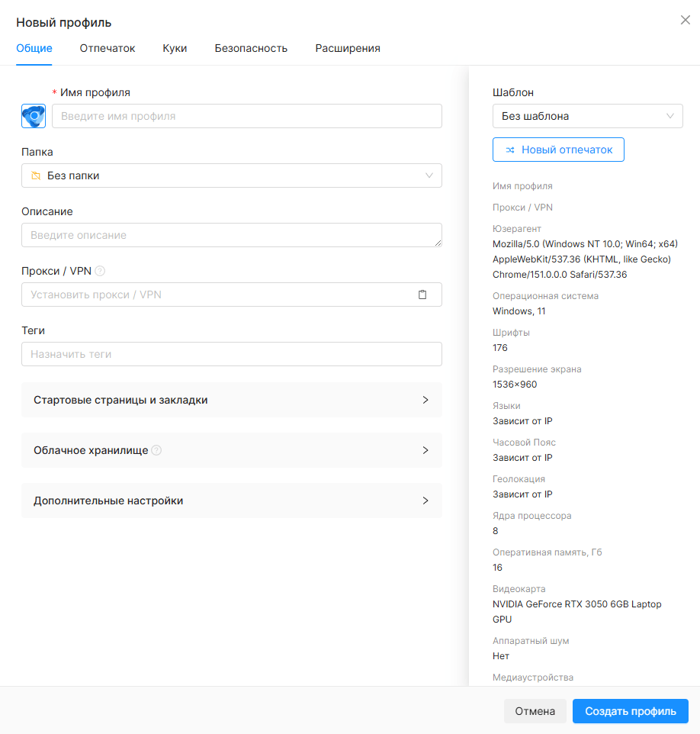Click the Windows, 11 value
Screen dimensions: 700x734
(519, 311)
